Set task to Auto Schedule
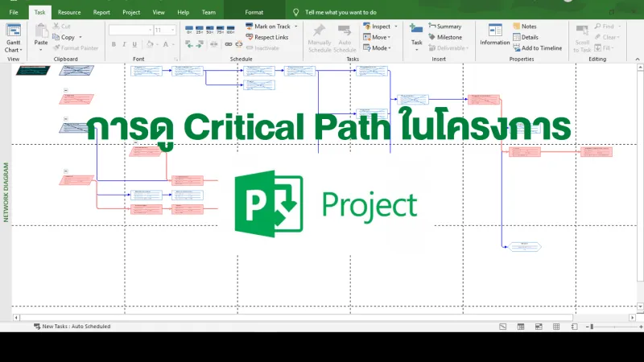Viewport: 644px width, 362px height. [x=345, y=39]
